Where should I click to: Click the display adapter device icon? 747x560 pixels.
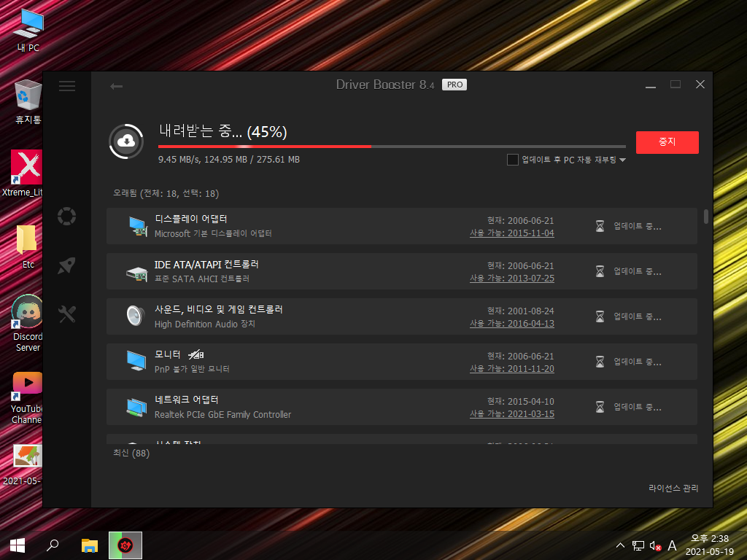(x=138, y=226)
